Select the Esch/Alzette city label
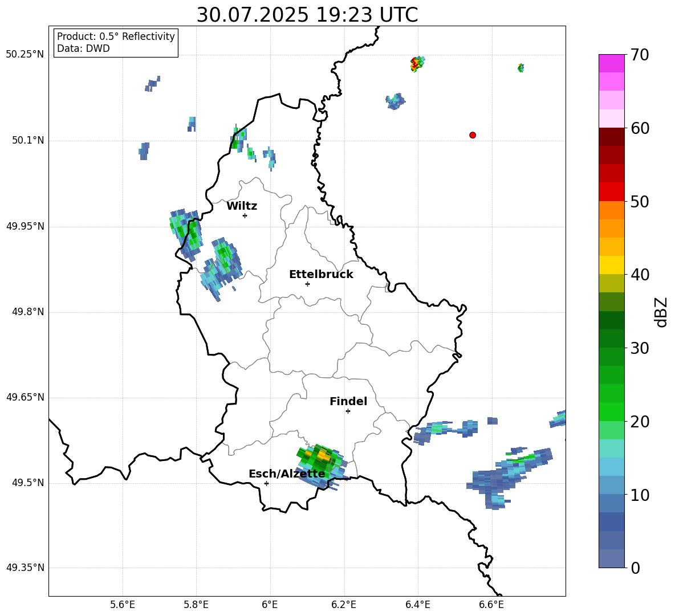 coord(287,474)
